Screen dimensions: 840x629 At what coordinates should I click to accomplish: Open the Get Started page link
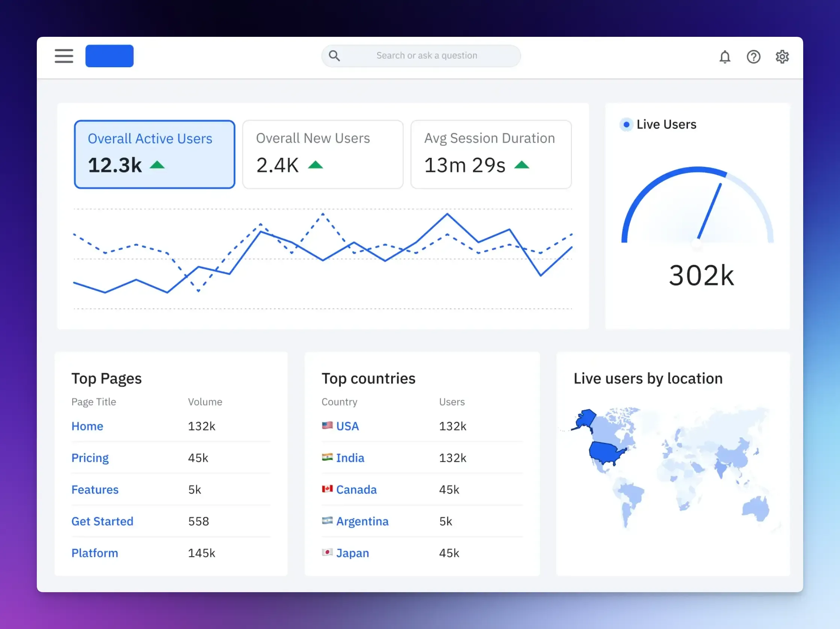coord(103,522)
